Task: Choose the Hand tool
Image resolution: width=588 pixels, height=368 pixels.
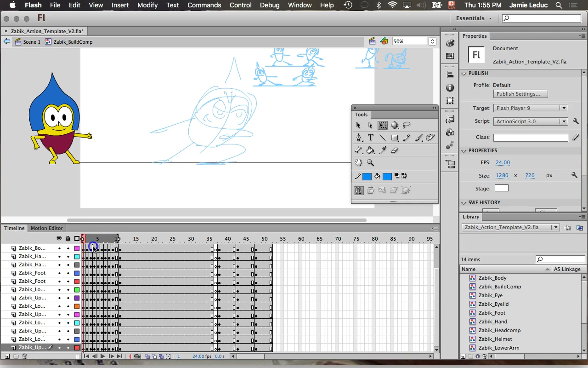Action: [358, 162]
